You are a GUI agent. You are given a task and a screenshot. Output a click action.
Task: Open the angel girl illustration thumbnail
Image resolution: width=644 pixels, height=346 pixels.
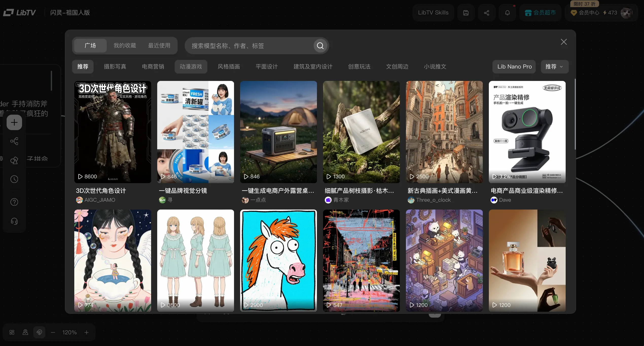pyautogui.click(x=113, y=261)
